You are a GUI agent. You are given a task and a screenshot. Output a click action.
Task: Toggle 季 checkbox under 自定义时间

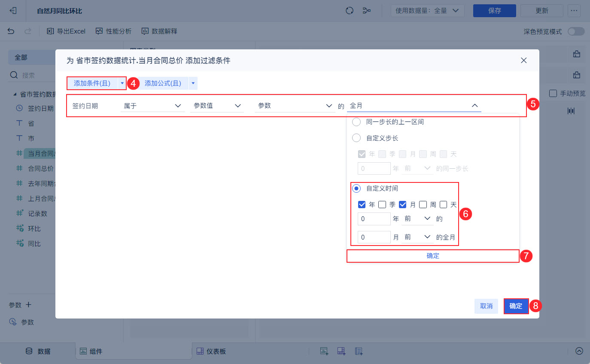pyautogui.click(x=382, y=205)
